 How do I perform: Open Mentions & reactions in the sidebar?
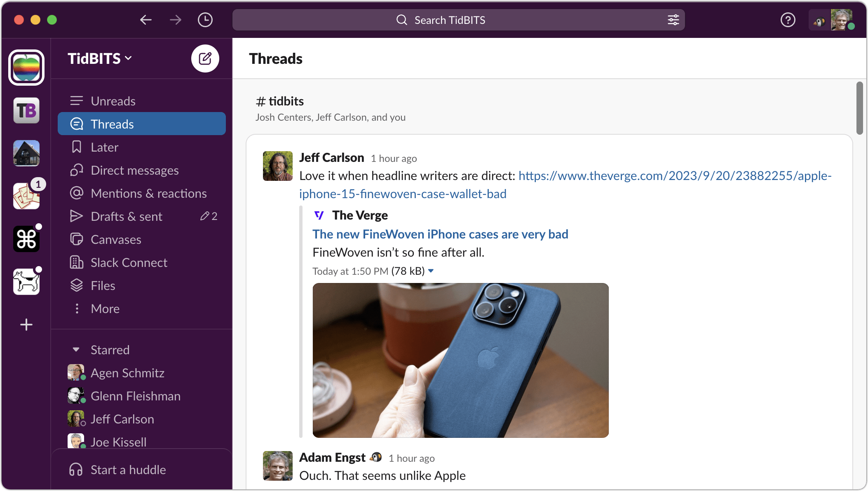(148, 193)
